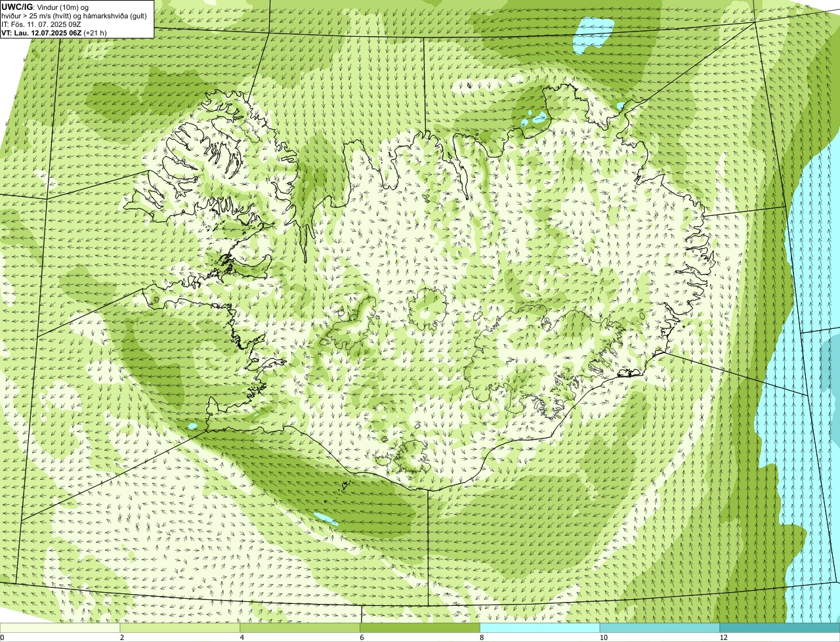Click the '2' tick label on color scale
Image resolution: width=840 pixels, height=642 pixels.
click(122, 637)
